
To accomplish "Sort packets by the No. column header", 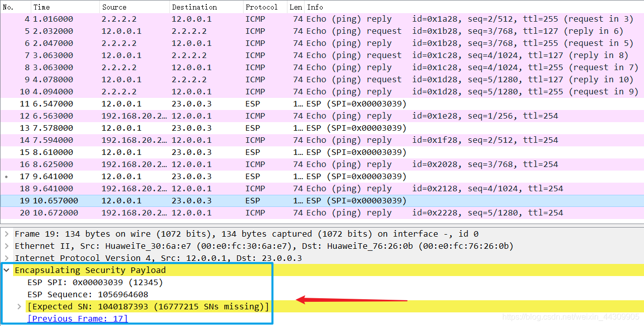I will click(x=16, y=7).
